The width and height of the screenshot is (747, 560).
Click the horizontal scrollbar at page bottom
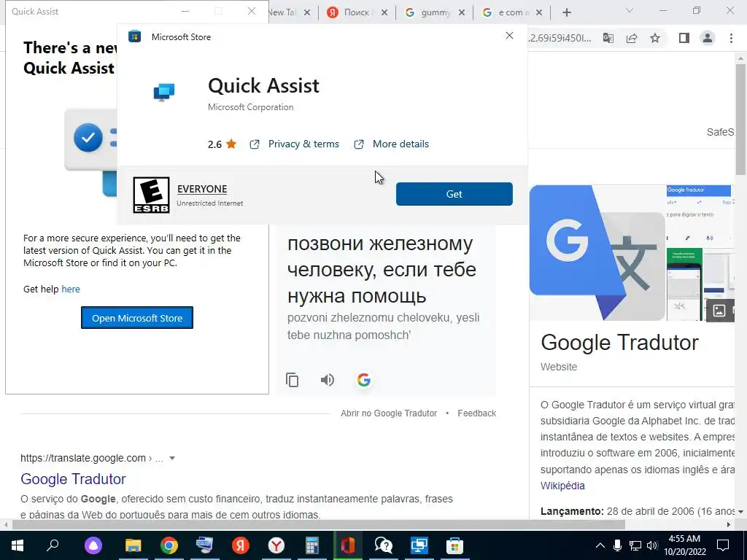point(318,524)
